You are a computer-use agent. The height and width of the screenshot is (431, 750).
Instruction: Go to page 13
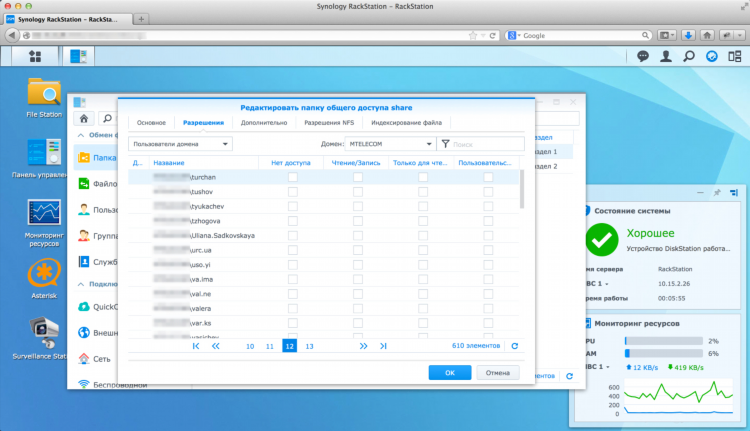pyautogui.click(x=309, y=346)
